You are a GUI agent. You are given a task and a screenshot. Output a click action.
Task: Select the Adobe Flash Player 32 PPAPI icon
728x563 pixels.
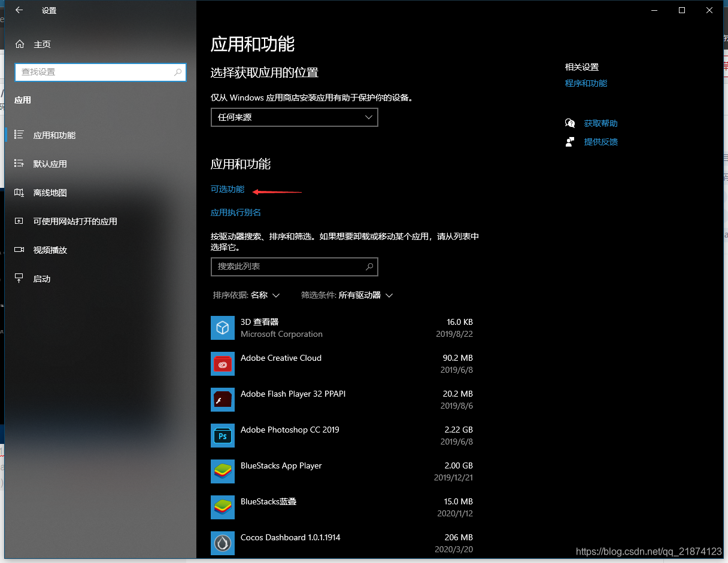tap(223, 400)
